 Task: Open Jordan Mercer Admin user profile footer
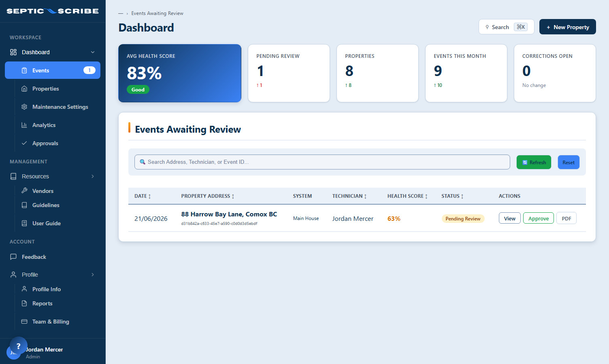click(53, 352)
